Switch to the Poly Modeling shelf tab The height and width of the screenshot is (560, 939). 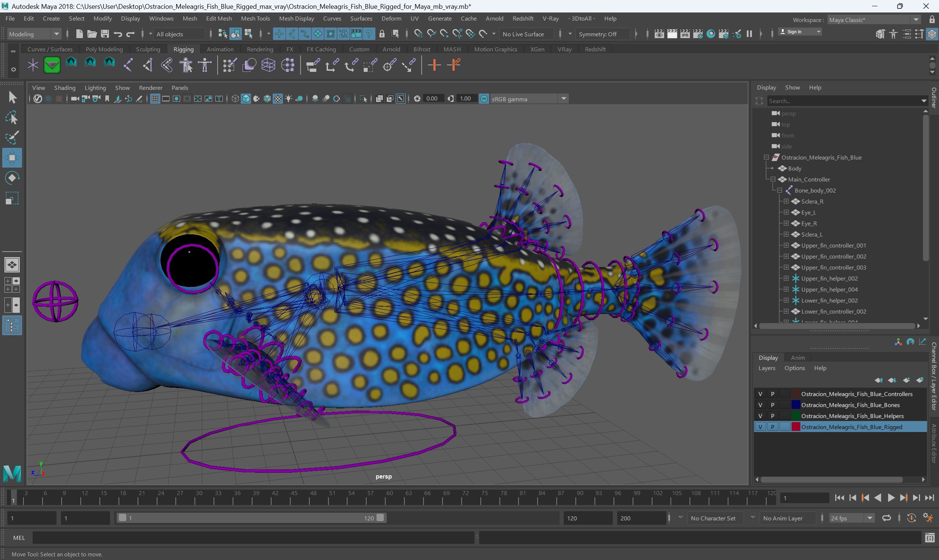click(104, 50)
